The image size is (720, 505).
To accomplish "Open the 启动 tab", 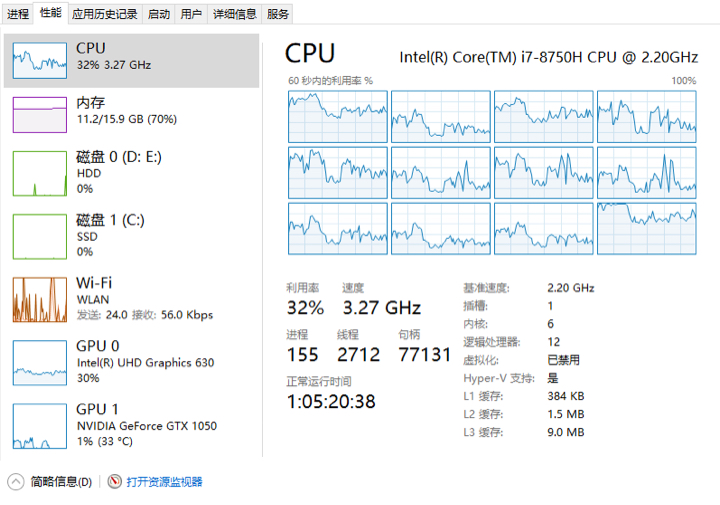I will pos(159,14).
